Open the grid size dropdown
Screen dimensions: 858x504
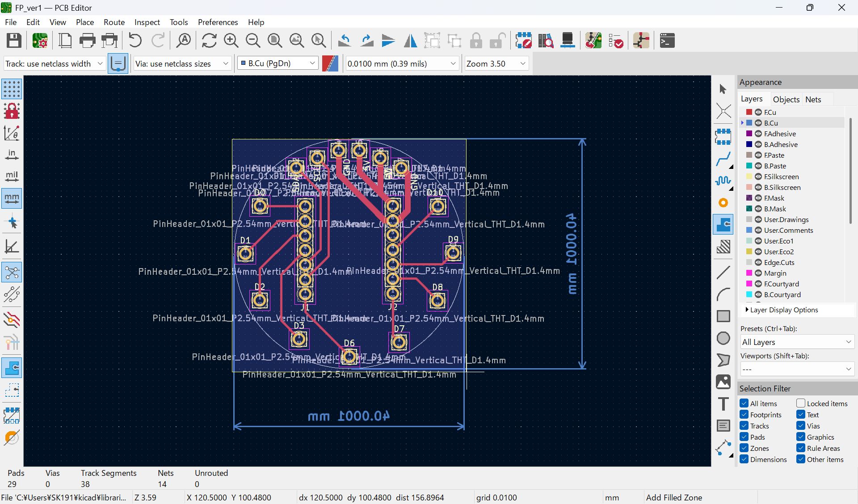click(x=402, y=63)
